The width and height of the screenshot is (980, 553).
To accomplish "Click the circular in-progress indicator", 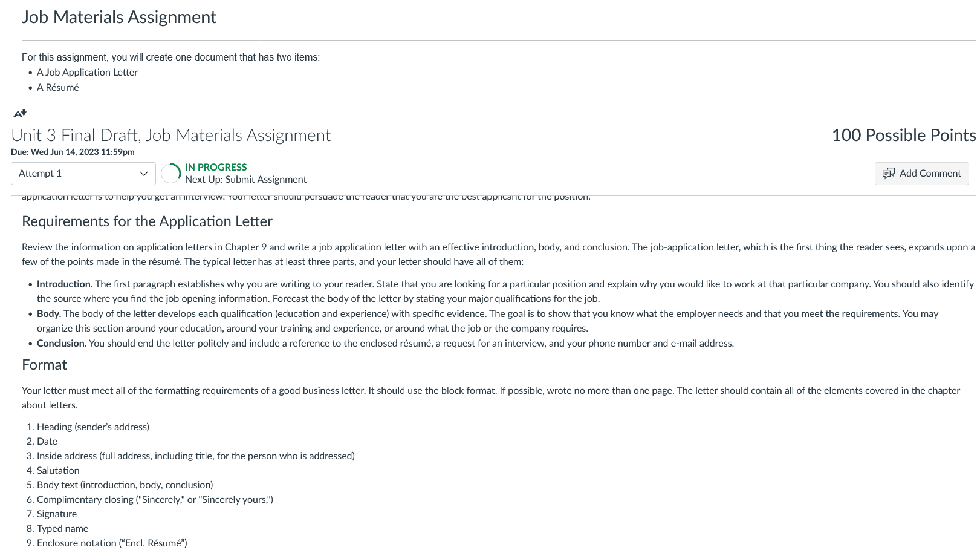I will click(x=171, y=174).
